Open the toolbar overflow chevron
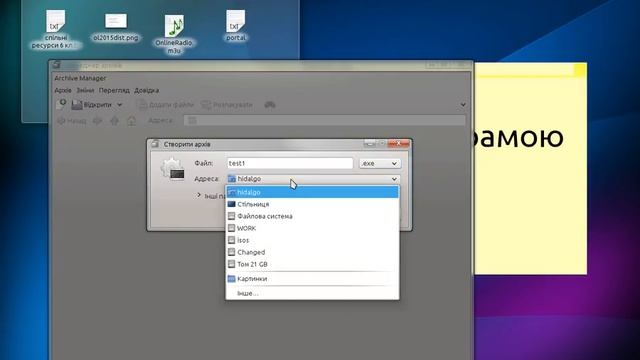640x360 pixels. (x=463, y=105)
